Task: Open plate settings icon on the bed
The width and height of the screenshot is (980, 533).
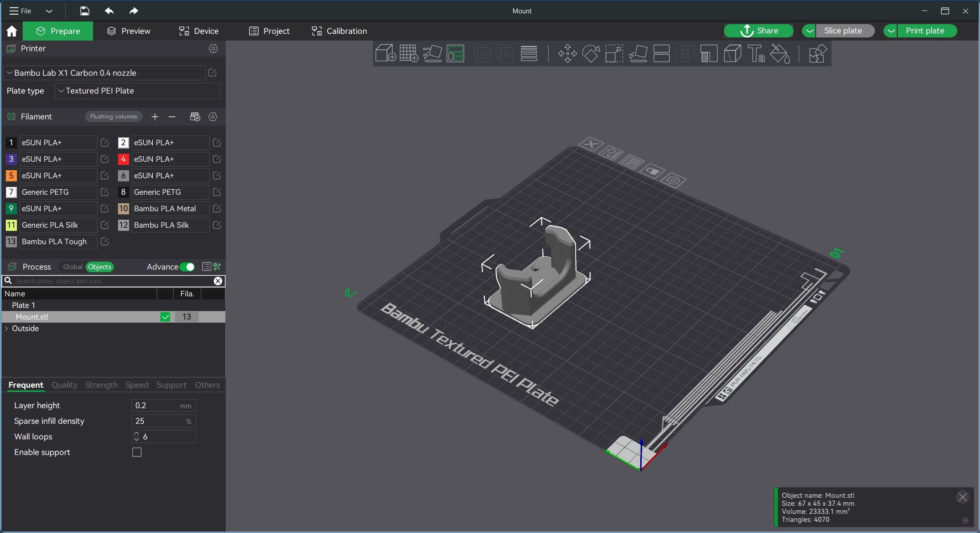Action: tap(673, 180)
